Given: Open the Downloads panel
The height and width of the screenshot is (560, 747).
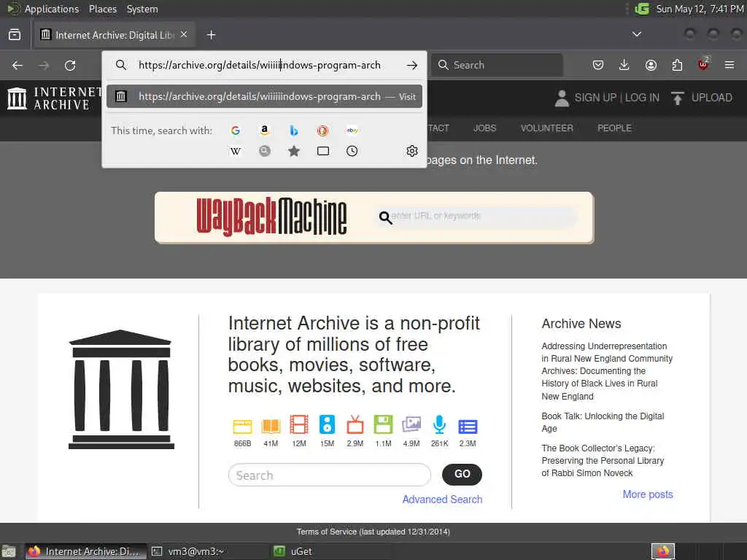Looking at the screenshot, I should click(x=624, y=65).
